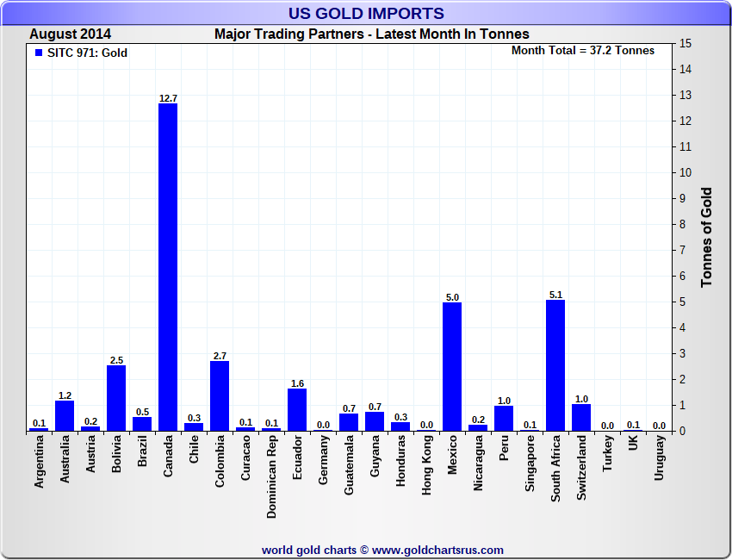Click the Month Total 37.2 Tonnes text
Screen dimensions: 732x560
pyautogui.click(x=583, y=51)
